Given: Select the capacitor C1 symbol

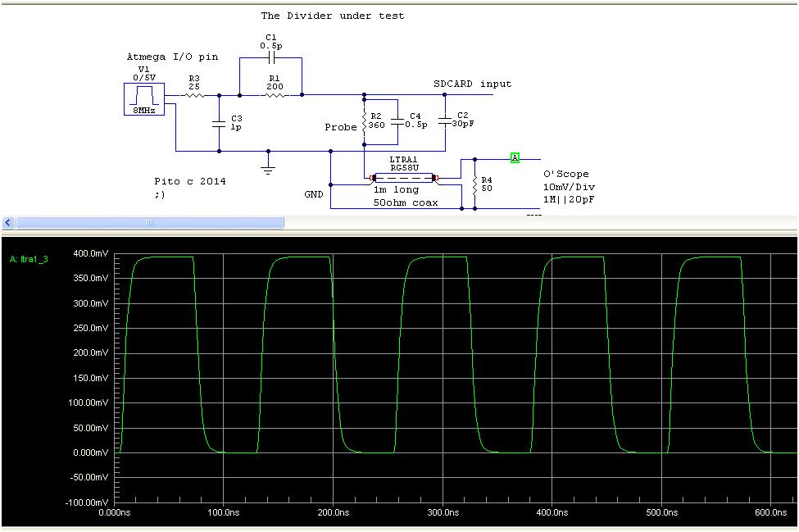Looking at the screenshot, I should tap(270, 57).
